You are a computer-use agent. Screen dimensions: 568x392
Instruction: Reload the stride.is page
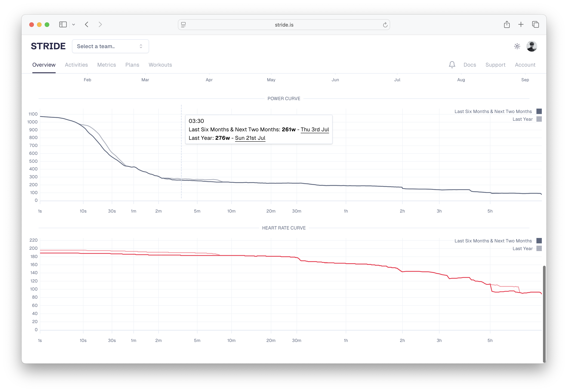coord(385,25)
